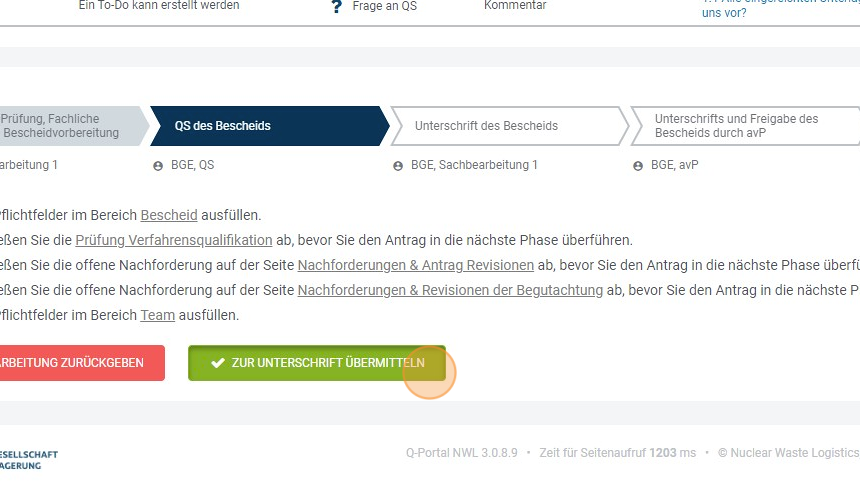
Task: Click the Q-Portal NWL 3.0.8.9 version text
Action: [x=462, y=453]
